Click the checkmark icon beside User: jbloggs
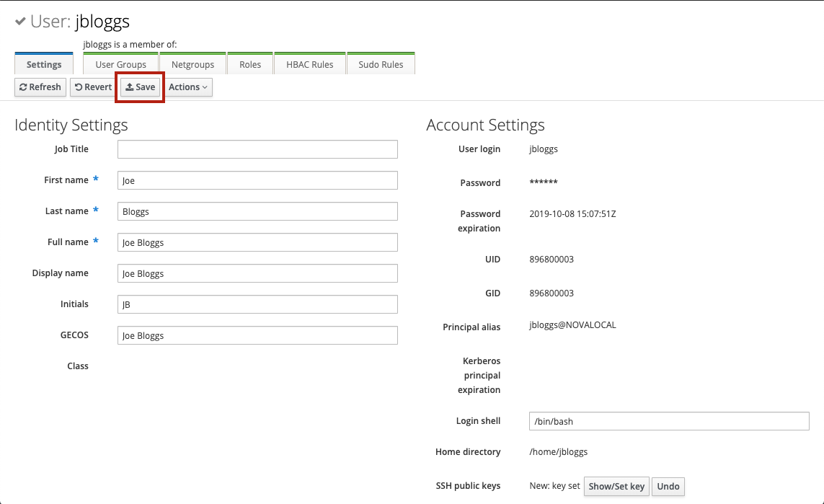This screenshot has width=824, height=504. [20, 21]
